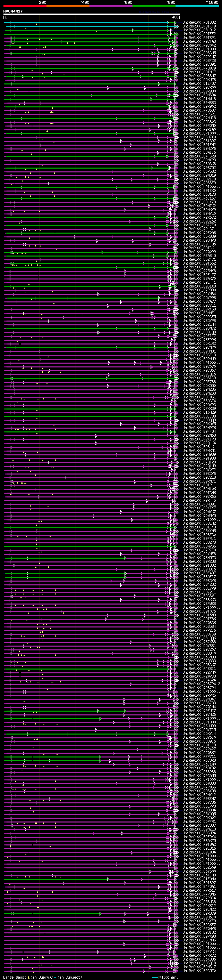Screen dimensions: 222x980
Task: Select label UniRef100_A7P2U7
Action: pos(199,57)
